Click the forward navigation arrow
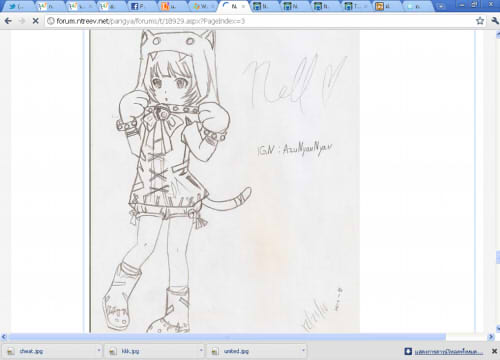This screenshot has width=500, height=360. [x=22, y=21]
